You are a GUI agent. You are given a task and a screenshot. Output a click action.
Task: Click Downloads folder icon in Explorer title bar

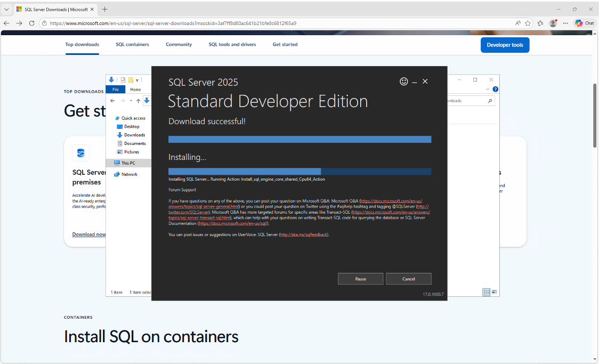111,79
